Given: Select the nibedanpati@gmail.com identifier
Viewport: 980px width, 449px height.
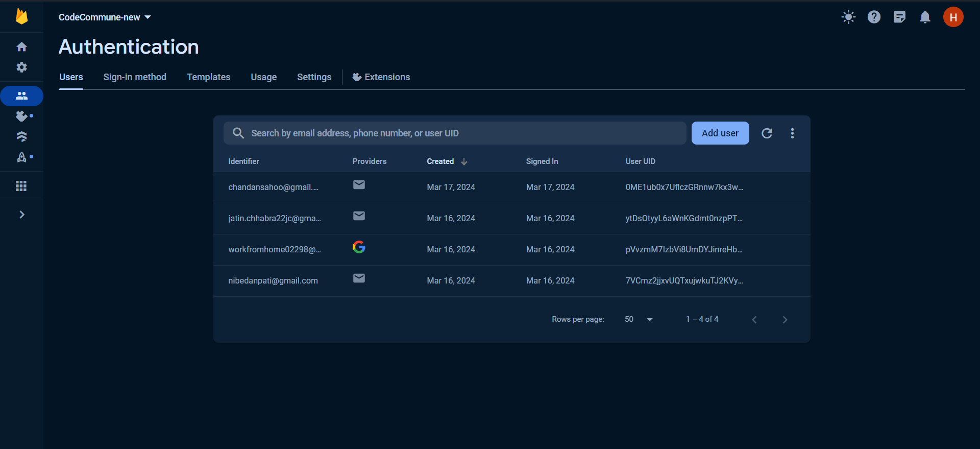Looking at the screenshot, I should [x=273, y=281].
